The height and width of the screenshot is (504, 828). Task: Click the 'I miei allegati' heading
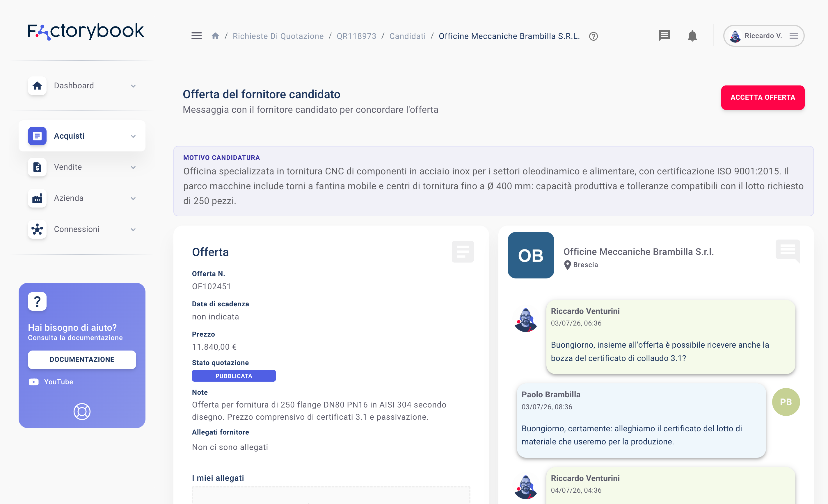(218, 478)
